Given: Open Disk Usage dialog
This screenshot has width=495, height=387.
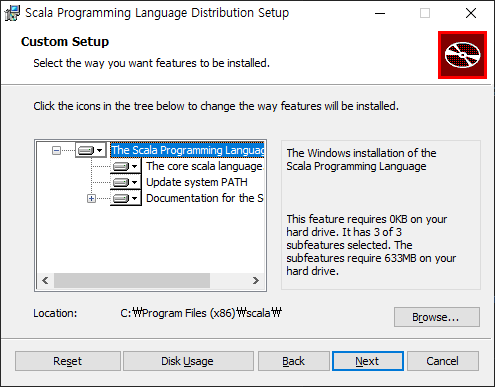Looking at the screenshot, I should click(x=188, y=361).
